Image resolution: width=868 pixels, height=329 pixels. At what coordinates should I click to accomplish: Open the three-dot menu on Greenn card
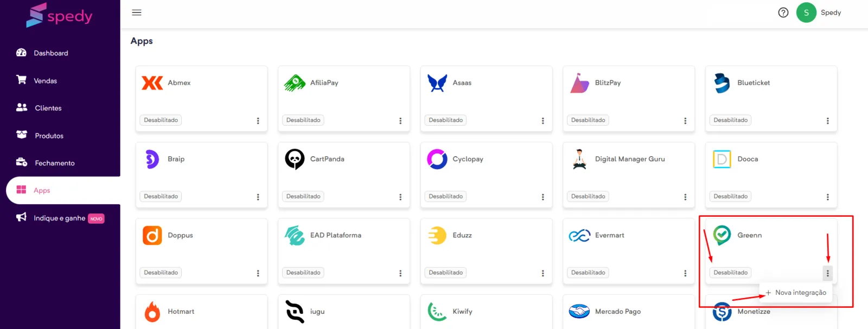(x=827, y=273)
